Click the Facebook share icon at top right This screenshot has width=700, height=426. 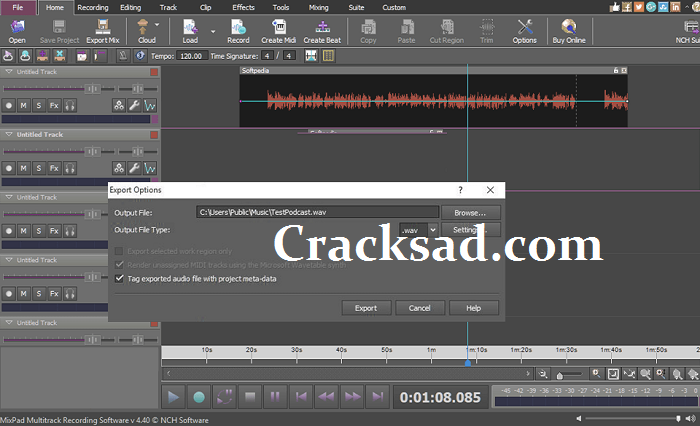tap(627, 7)
